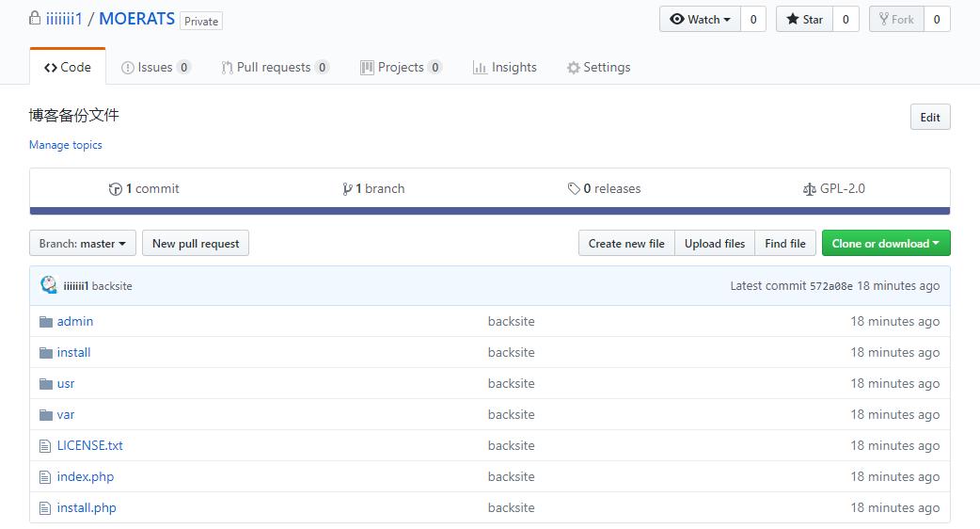Image resolution: width=980 pixels, height=529 pixels.
Task: Star the MOERATS repository
Action: coord(804,20)
